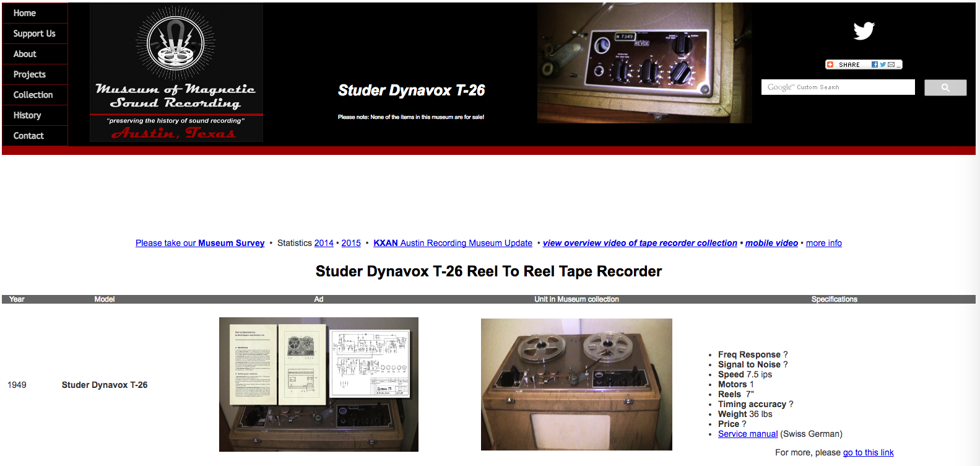Click the 'Freq Response ?' specification
This screenshot has width=980, height=466.
(x=753, y=354)
